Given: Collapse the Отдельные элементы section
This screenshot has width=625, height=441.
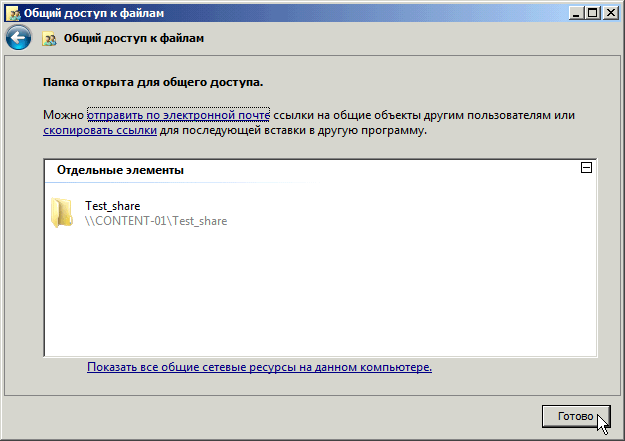Looking at the screenshot, I should 586,168.
